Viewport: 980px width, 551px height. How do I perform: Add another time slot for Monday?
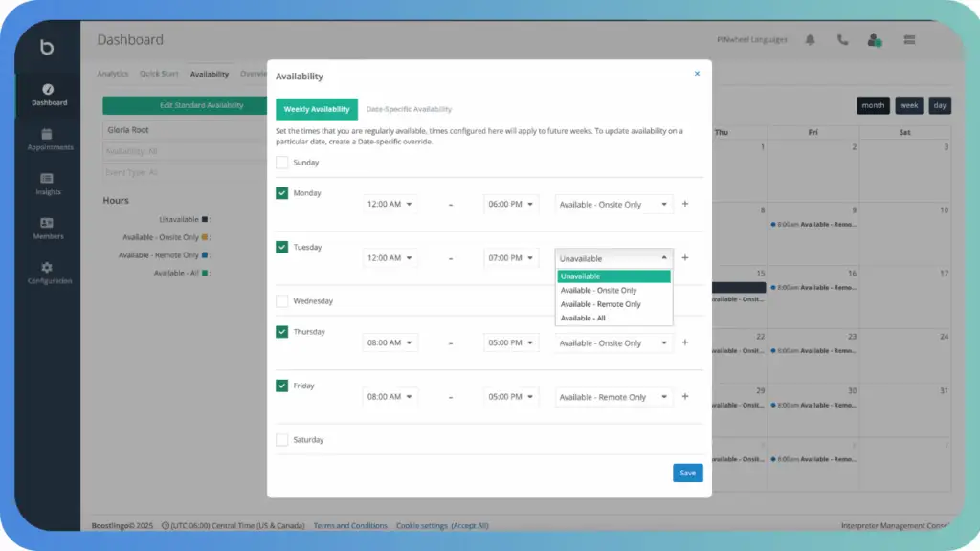pos(684,204)
